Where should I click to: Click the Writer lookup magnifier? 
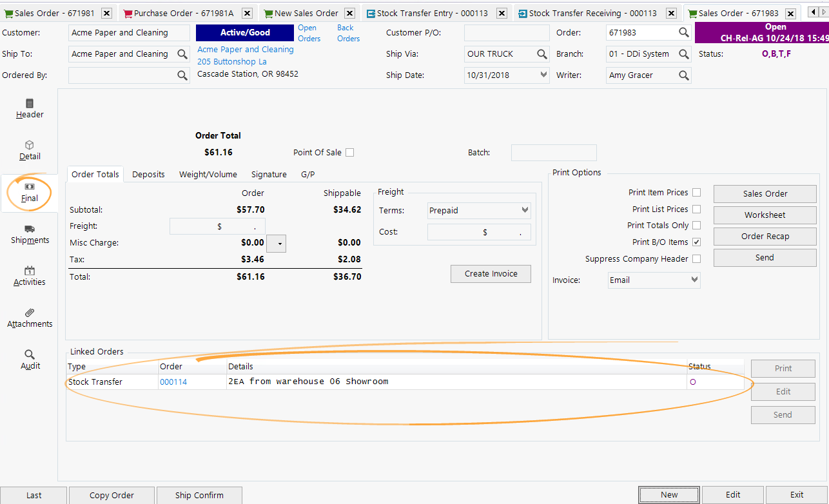[683, 75]
